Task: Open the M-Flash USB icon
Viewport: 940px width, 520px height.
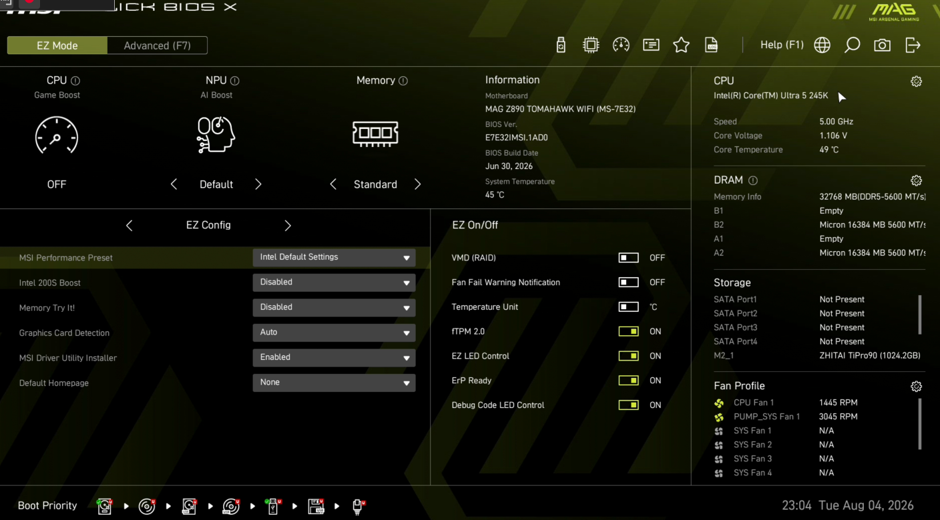Action: pos(561,45)
